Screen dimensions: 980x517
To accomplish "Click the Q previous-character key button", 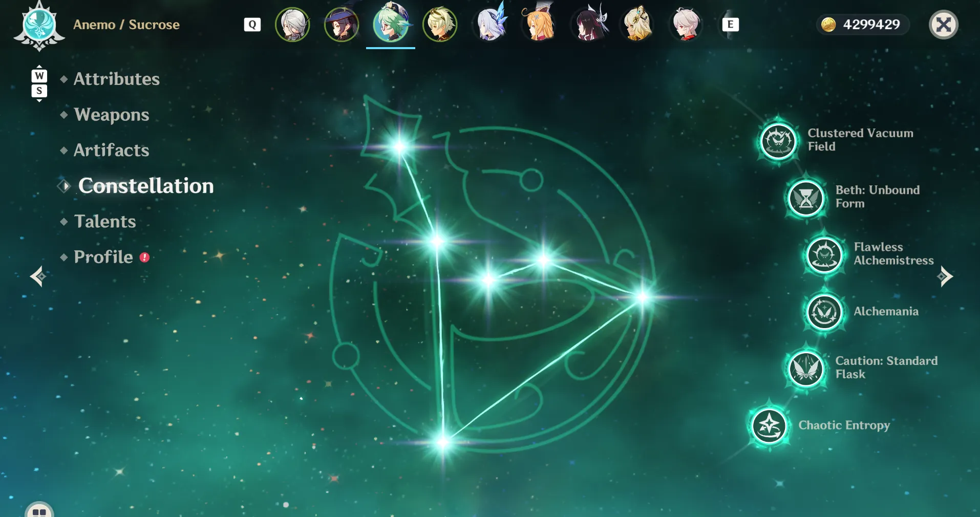I will (252, 25).
